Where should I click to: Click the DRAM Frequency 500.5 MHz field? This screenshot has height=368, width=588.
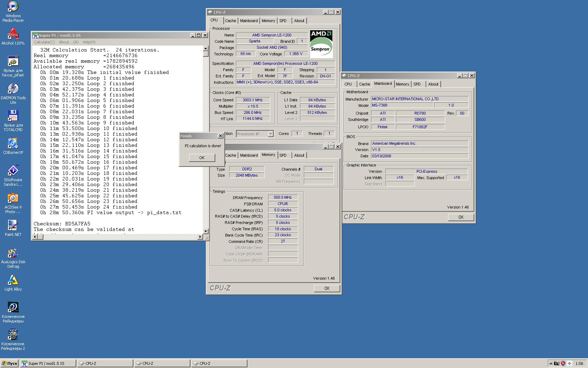(283, 197)
